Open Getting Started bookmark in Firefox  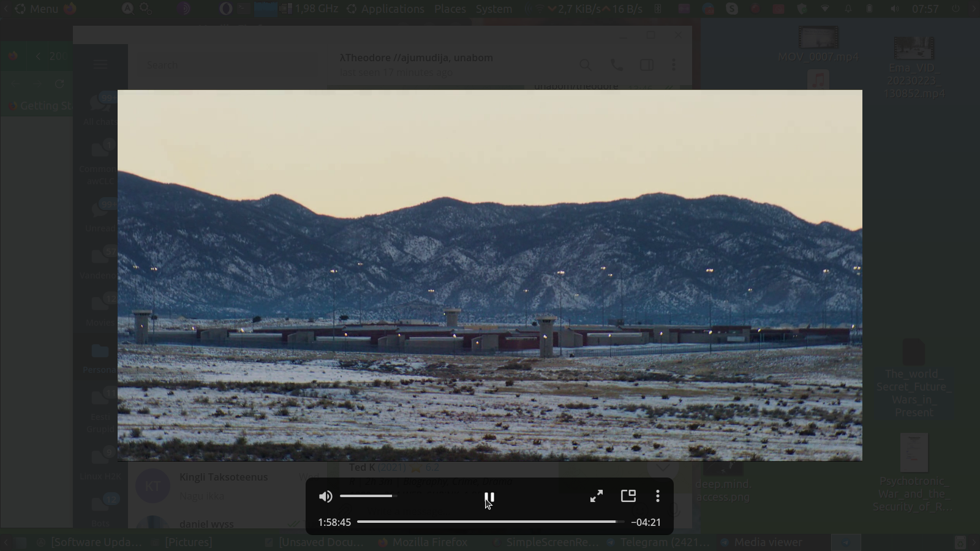(40, 106)
